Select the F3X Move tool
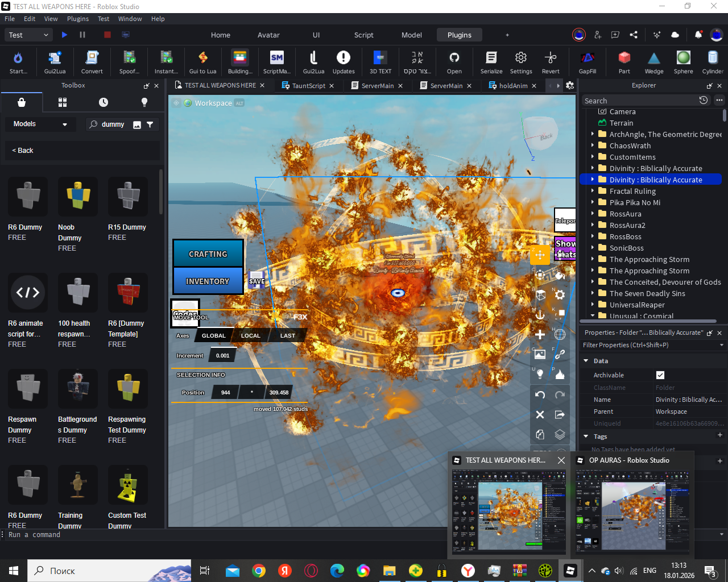The height and width of the screenshot is (582, 728). pyautogui.click(x=540, y=255)
